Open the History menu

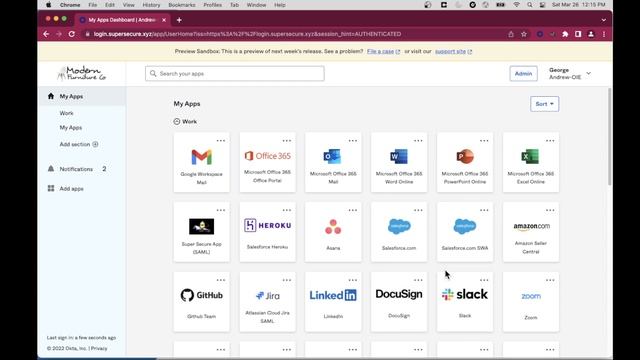pyautogui.click(x=151, y=5)
